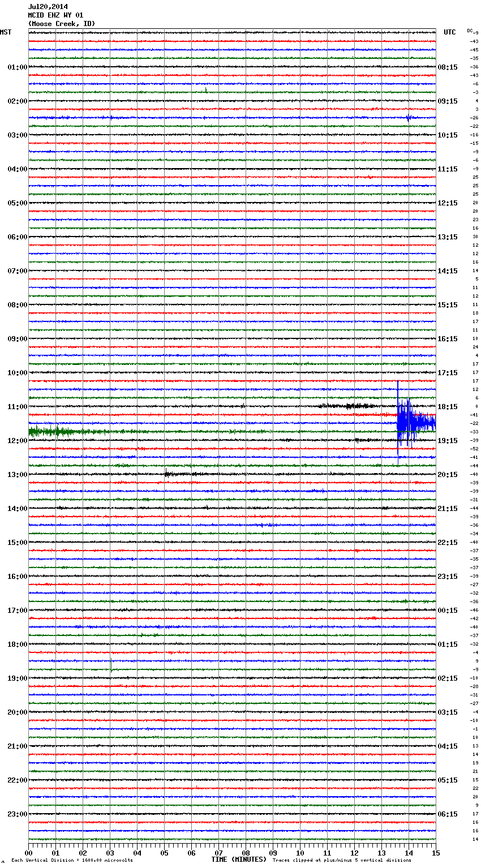The width and height of the screenshot is (481, 868).
Task: Click the small blue spike on the 02:00 MST trace
Action: click(409, 118)
